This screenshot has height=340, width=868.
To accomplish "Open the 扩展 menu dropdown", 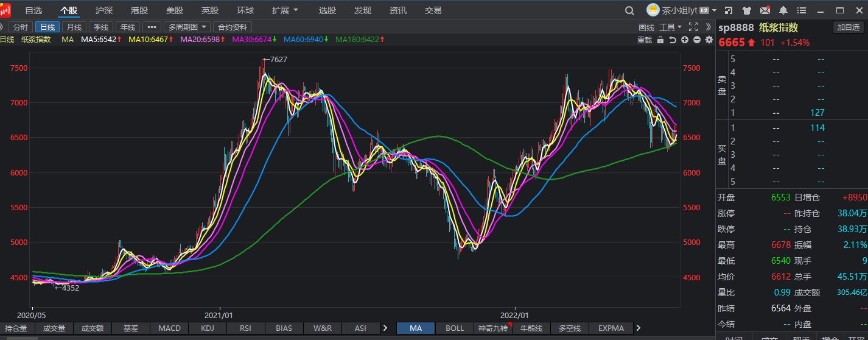I will coord(285,10).
